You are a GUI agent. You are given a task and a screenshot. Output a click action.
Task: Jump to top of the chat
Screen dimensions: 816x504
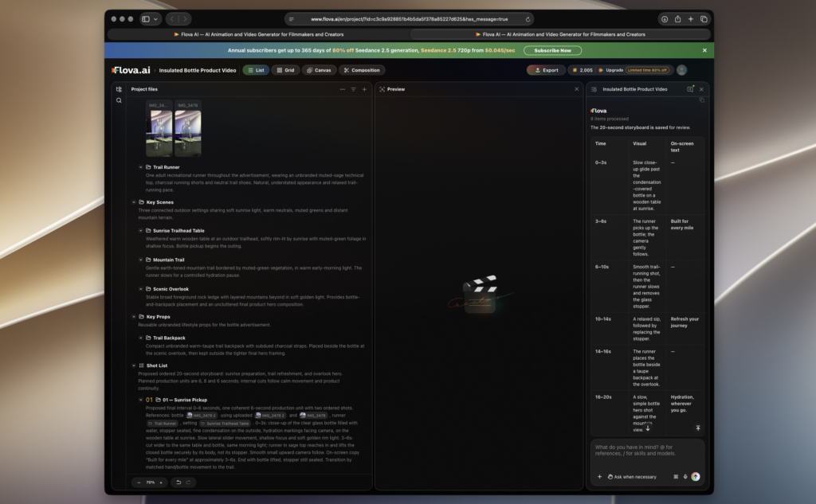point(698,428)
